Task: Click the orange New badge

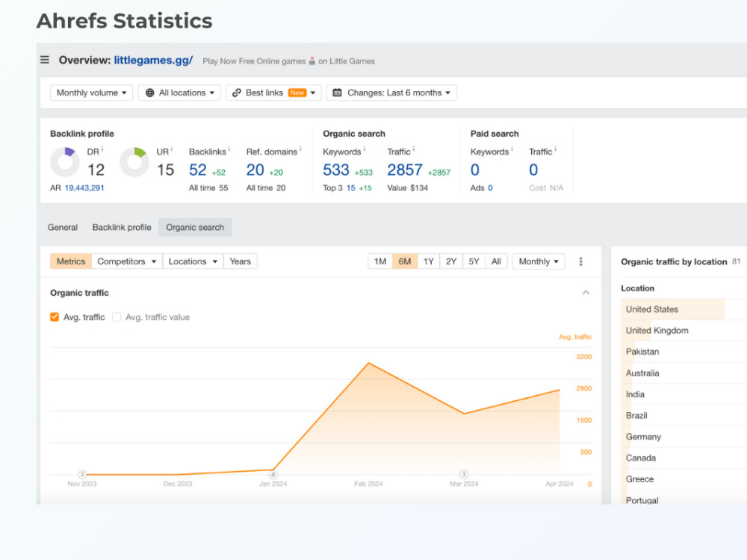Action: point(297,93)
